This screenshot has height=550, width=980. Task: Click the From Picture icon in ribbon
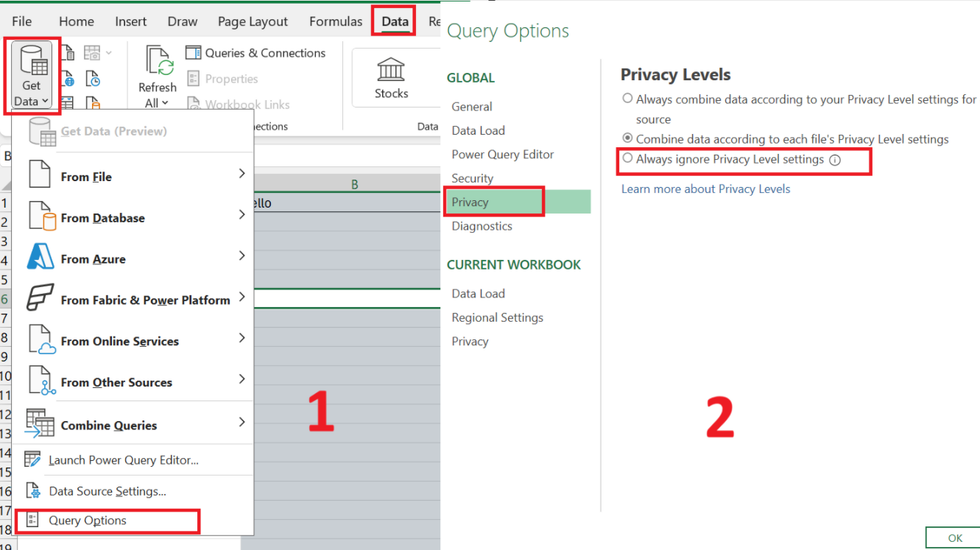pyautogui.click(x=92, y=53)
